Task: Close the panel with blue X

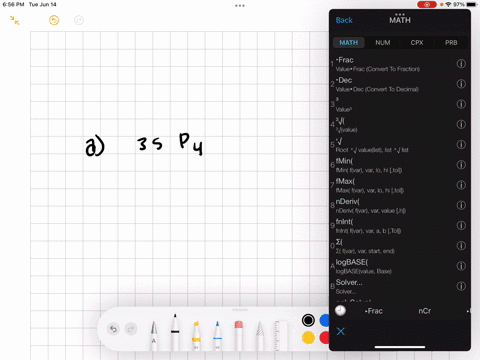Action: point(341,331)
